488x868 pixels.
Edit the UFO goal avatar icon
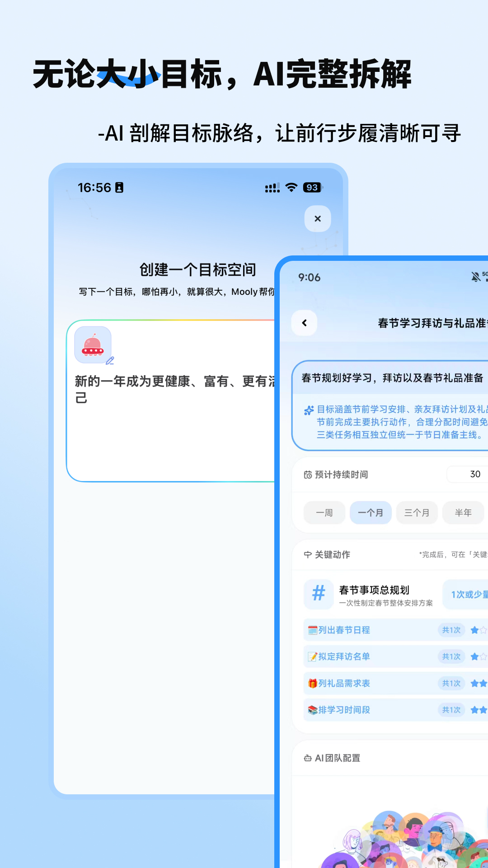pyautogui.click(x=93, y=345)
